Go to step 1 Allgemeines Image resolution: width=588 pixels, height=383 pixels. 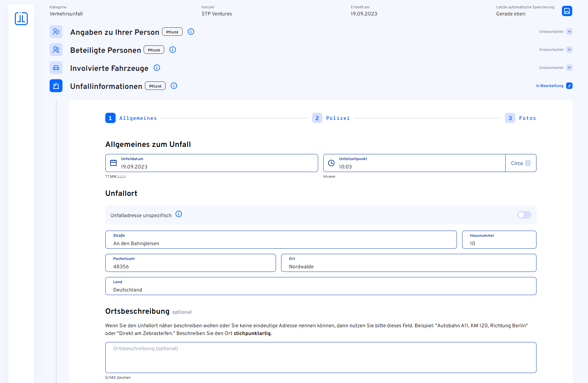click(131, 118)
